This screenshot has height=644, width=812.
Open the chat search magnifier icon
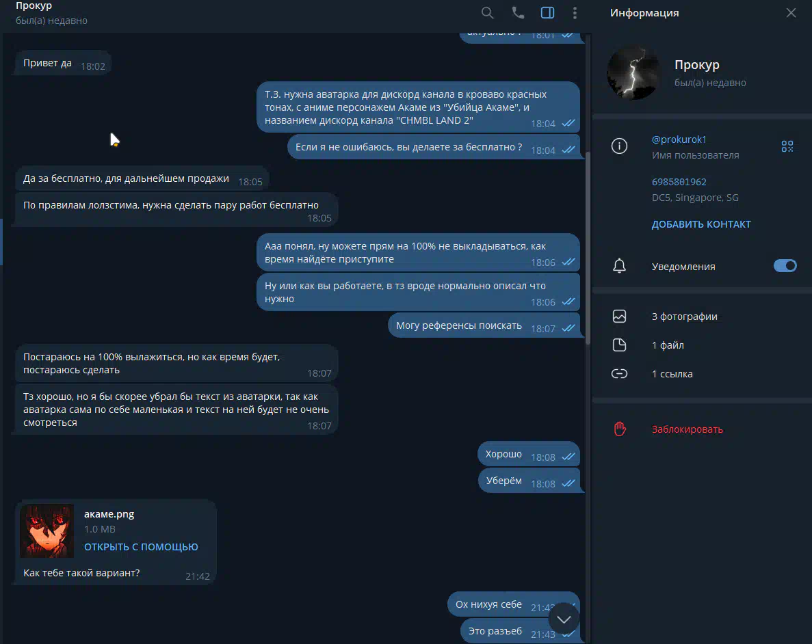click(x=487, y=13)
